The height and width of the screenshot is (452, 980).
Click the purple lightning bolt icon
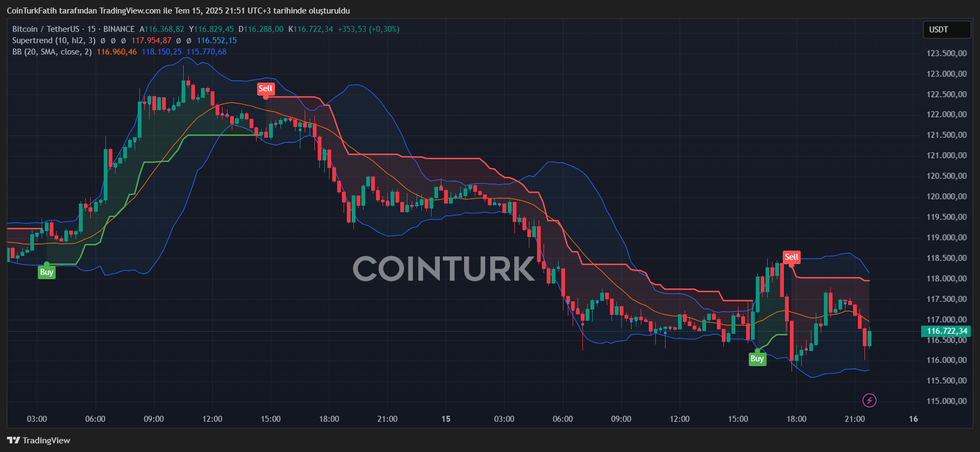point(869,400)
